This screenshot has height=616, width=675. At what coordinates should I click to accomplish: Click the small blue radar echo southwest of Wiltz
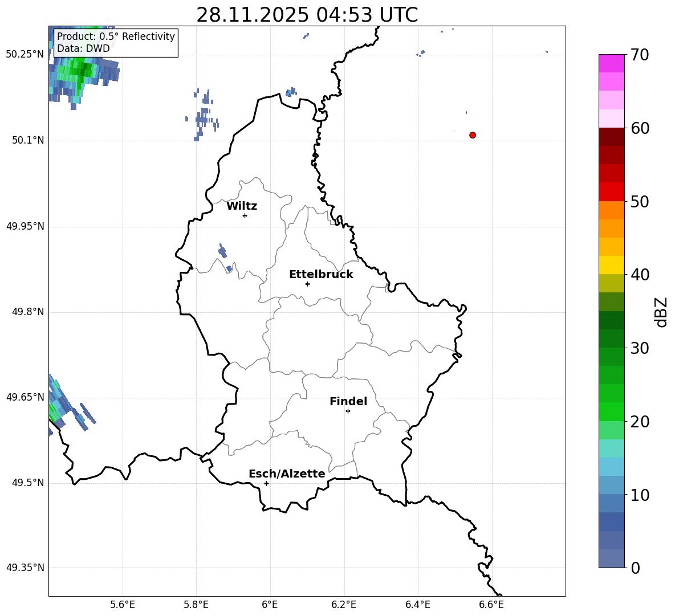point(222,251)
